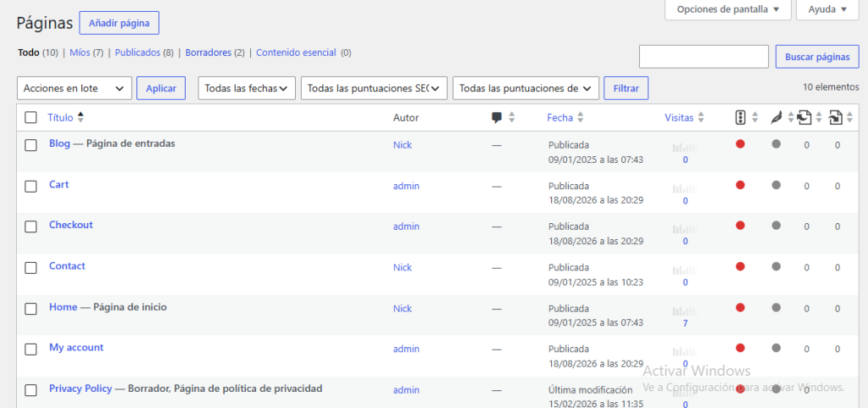Click the comments bubble column icon
Image resolution: width=868 pixels, height=408 pixels.
tap(497, 117)
